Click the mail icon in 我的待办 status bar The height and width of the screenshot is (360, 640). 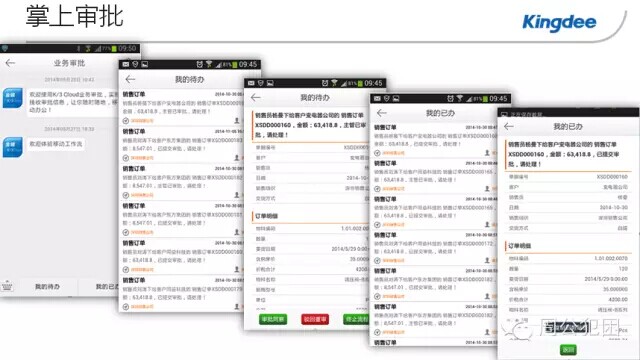[x=126, y=64]
